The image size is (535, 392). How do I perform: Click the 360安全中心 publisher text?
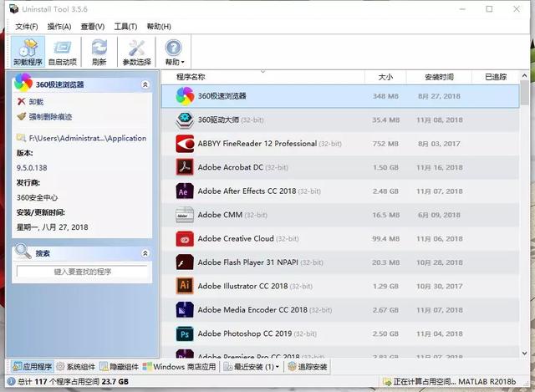click(37, 197)
